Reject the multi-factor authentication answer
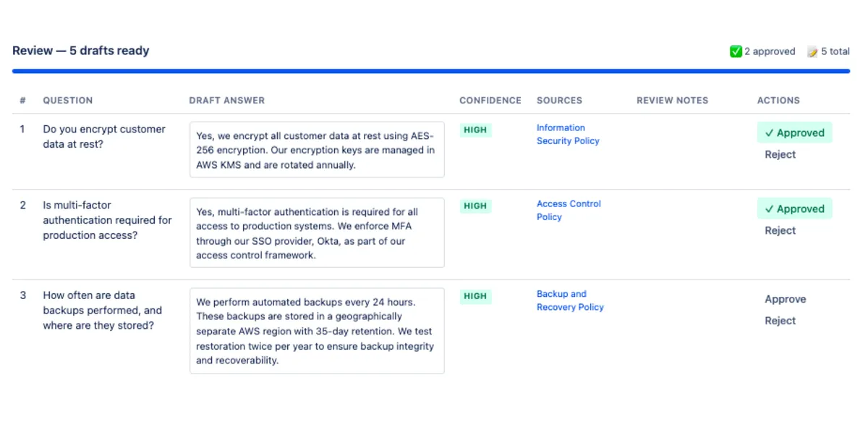The image size is (868, 425). pyautogui.click(x=780, y=230)
